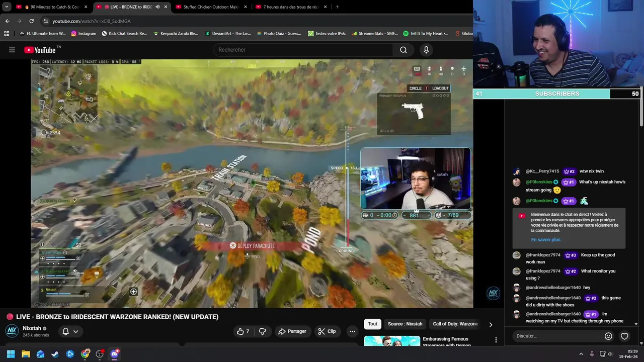The width and height of the screenshot is (644, 362).
Task: Click the Nixstah channel watermark on video
Action: tap(493, 293)
